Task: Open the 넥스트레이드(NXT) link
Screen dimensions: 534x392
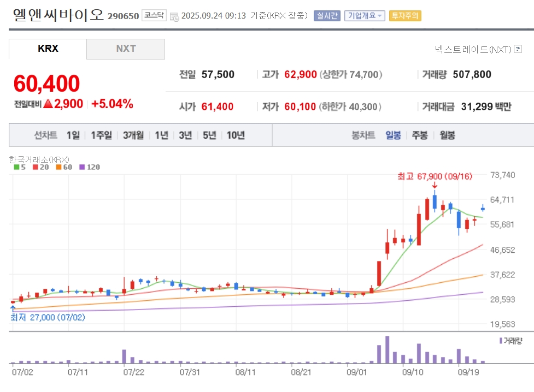Action: [x=473, y=49]
